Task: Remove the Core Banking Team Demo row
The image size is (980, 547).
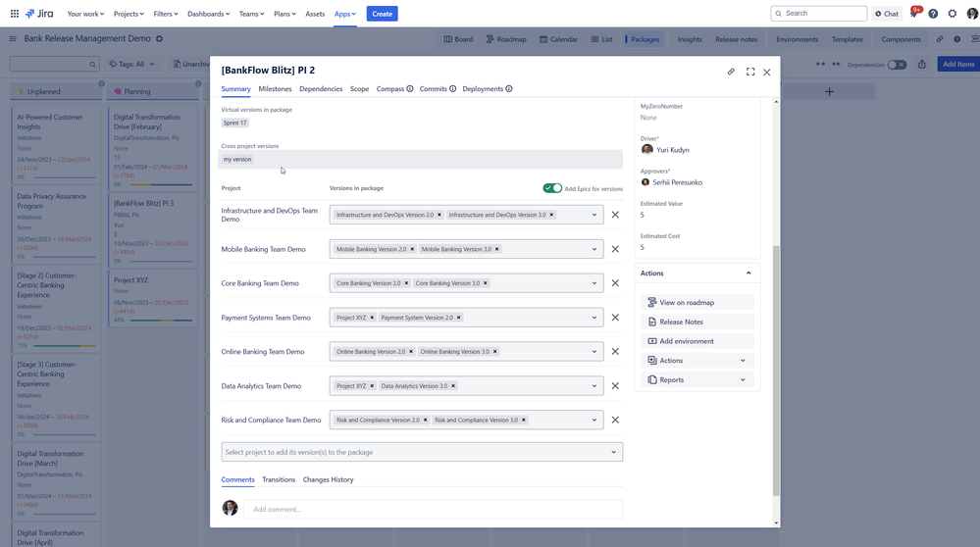Action: (x=615, y=283)
